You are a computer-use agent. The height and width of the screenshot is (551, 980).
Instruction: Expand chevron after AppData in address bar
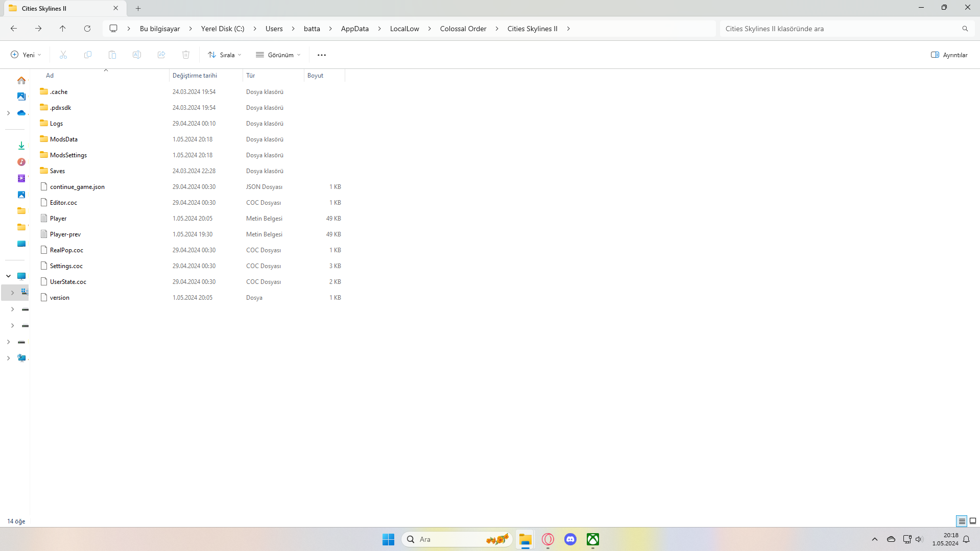tap(379, 29)
